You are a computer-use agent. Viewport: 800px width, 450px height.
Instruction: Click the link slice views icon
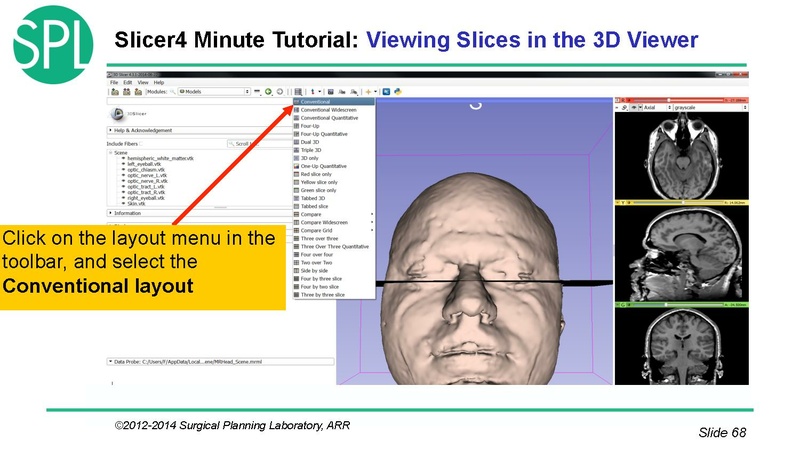coord(624,108)
